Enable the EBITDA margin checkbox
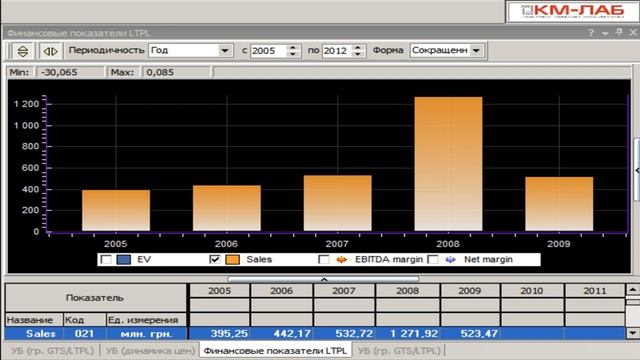Image resolution: width=640 pixels, height=360 pixels. click(324, 259)
